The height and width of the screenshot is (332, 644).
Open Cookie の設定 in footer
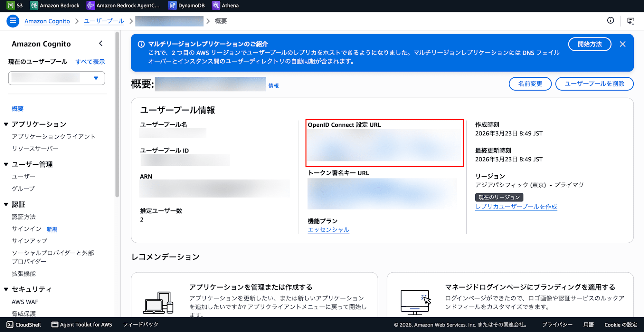[x=621, y=325]
